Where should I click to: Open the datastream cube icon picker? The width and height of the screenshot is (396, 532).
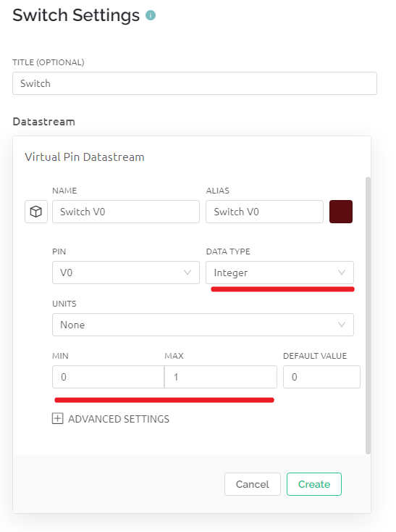point(36,212)
